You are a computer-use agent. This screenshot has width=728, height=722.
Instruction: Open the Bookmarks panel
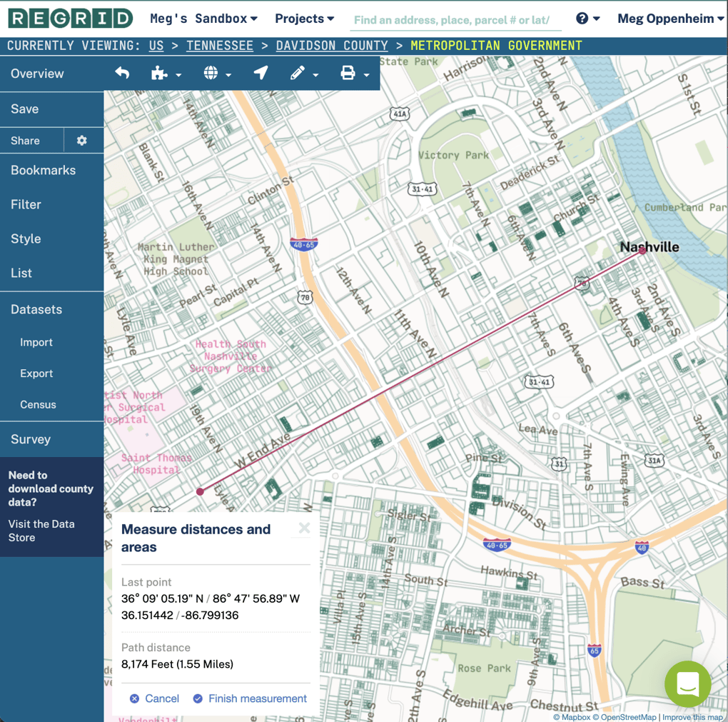pyautogui.click(x=44, y=170)
